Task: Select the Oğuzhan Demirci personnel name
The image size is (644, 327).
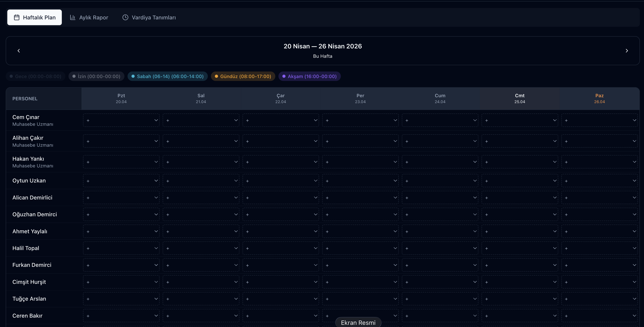Action: pos(35,214)
